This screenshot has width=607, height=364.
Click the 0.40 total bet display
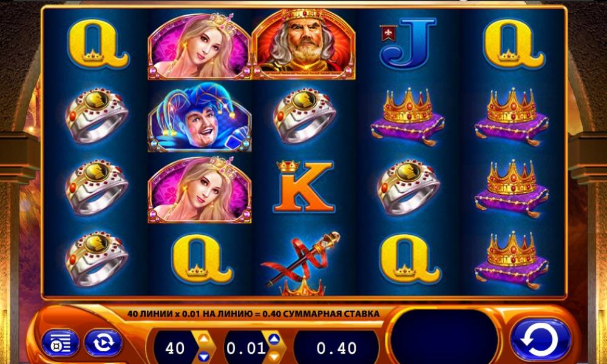pyautogui.click(x=336, y=348)
